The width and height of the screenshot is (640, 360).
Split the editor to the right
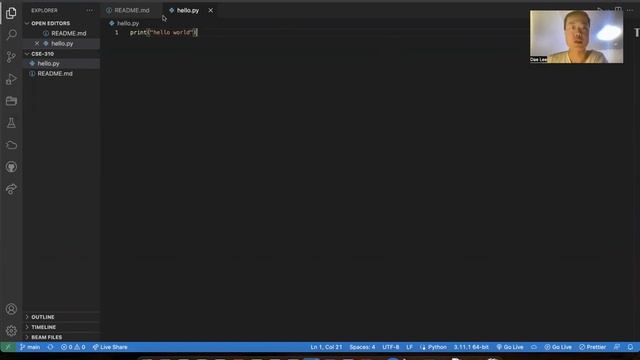pyautogui.click(x=618, y=10)
